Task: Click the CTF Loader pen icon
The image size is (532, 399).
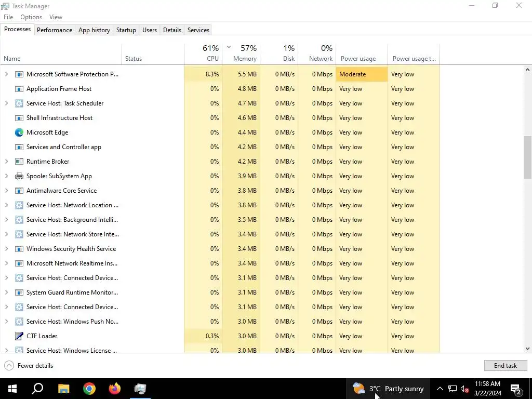Action: tap(19, 336)
